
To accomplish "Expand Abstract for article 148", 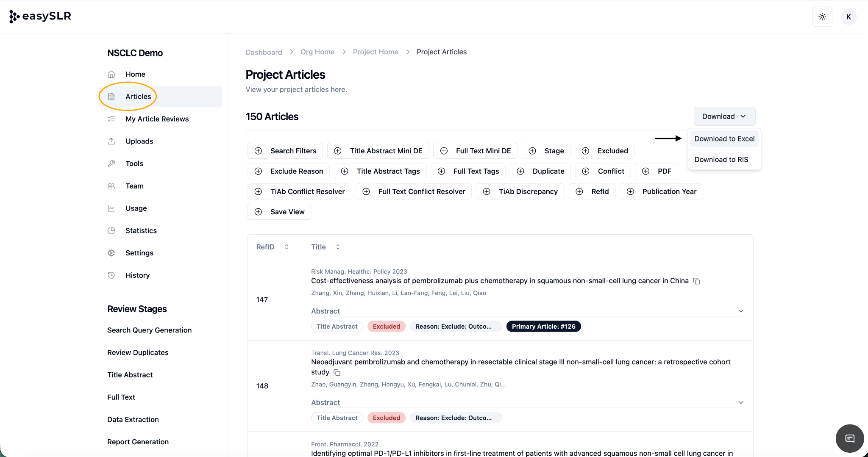I will (x=740, y=403).
